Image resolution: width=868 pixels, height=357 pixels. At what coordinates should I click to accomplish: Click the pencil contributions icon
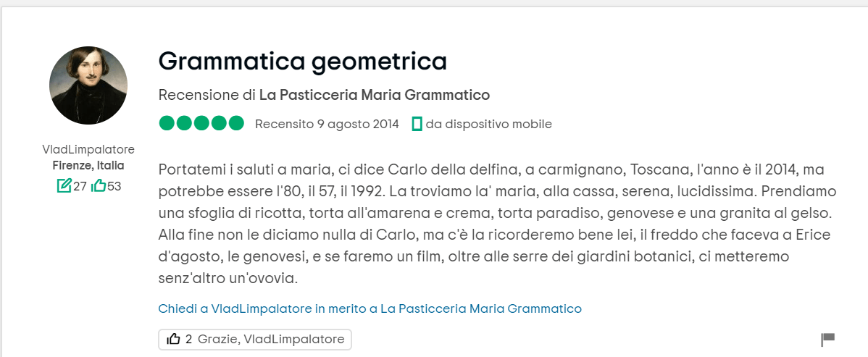(x=64, y=186)
